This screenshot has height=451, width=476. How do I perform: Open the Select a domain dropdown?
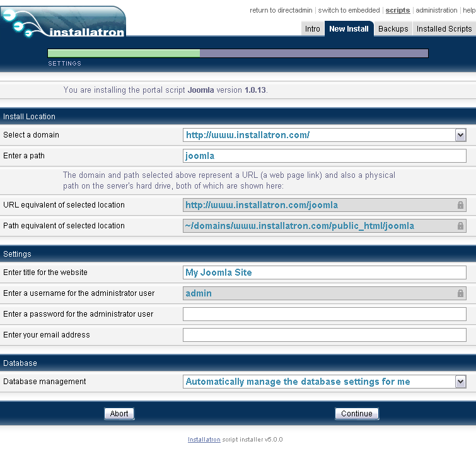point(460,135)
